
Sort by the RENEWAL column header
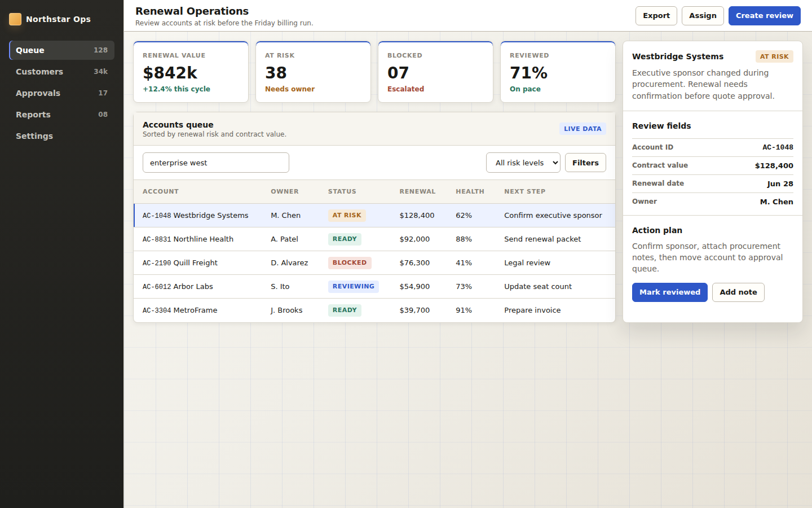pyautogui.click(x=417, y=191)
